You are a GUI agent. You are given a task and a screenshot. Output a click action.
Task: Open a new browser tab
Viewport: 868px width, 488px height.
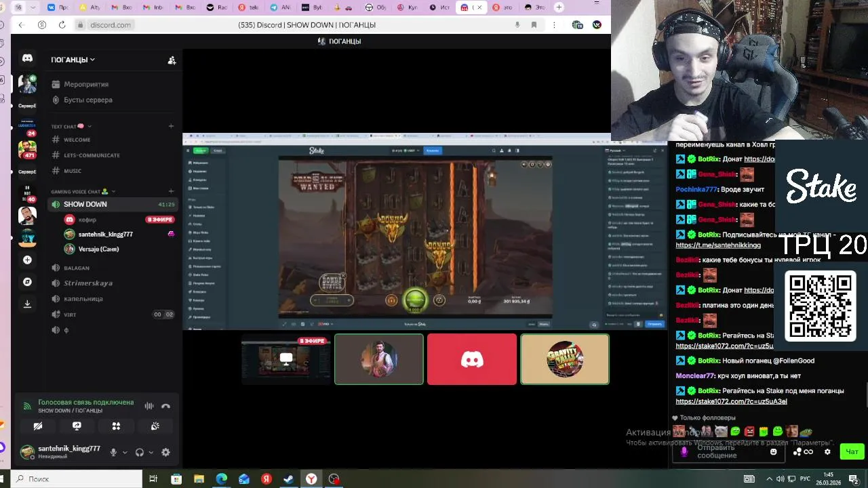click(559, 7)
